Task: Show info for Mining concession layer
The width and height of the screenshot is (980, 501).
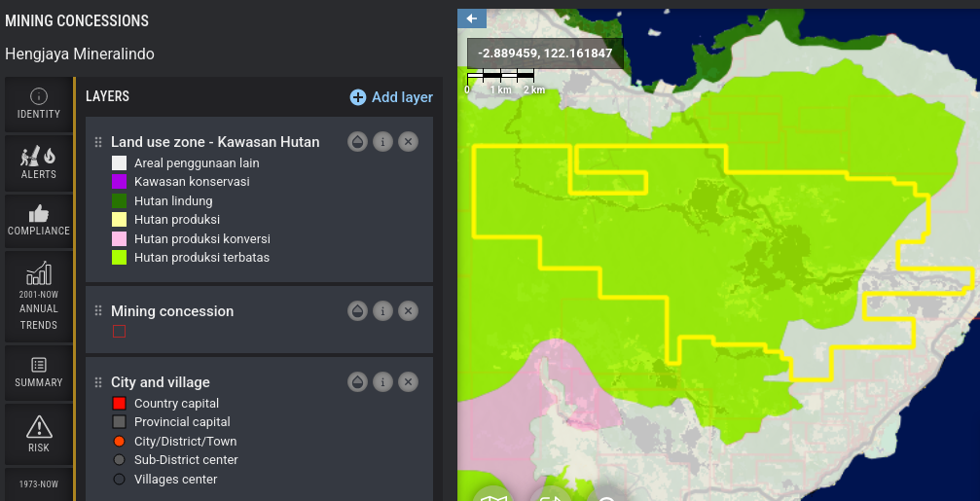Action: click(382, 310)
